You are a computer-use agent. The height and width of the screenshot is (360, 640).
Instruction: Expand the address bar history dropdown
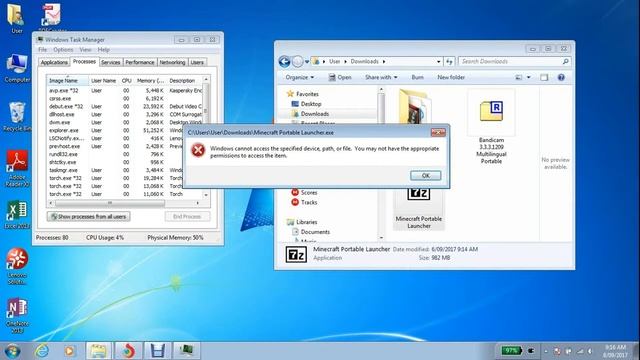pyautogui.click(x=439, y=62)
